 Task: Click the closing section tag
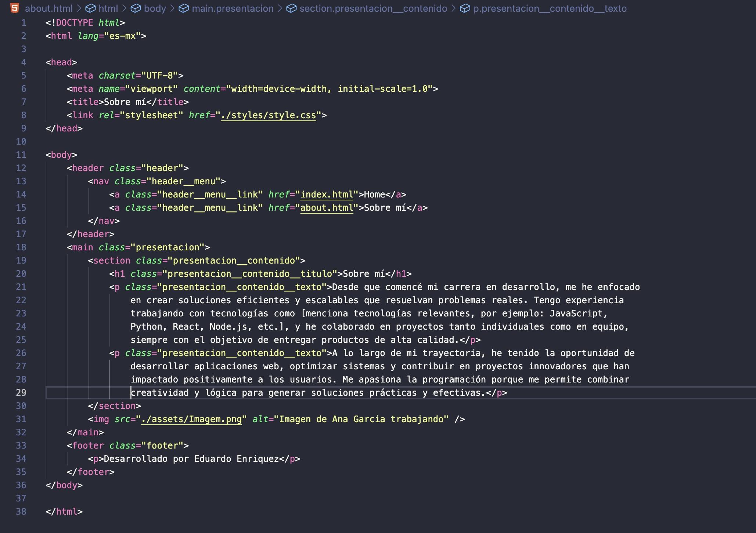click(114, 406)
